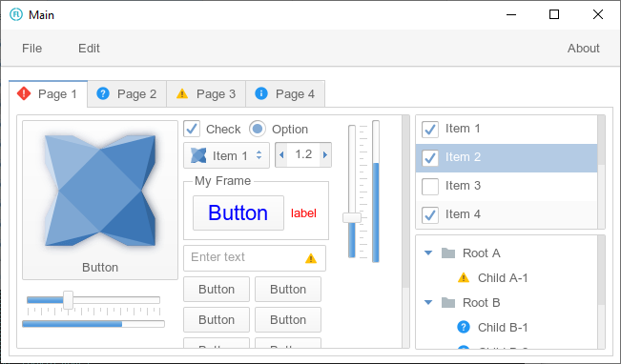621x364 pixels.
Task: Click the horizontal slider thumb
Action: tap(68, 300)
